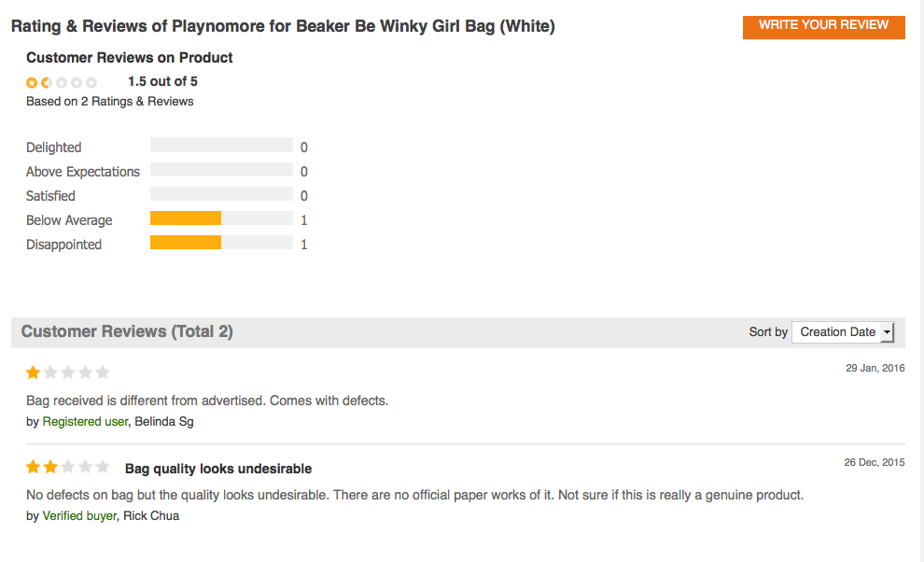Image resolution: width=924 pixels, height=562 pixels.
Task: Click the first orange star in overall rating
Action: (x=34, y=82)
